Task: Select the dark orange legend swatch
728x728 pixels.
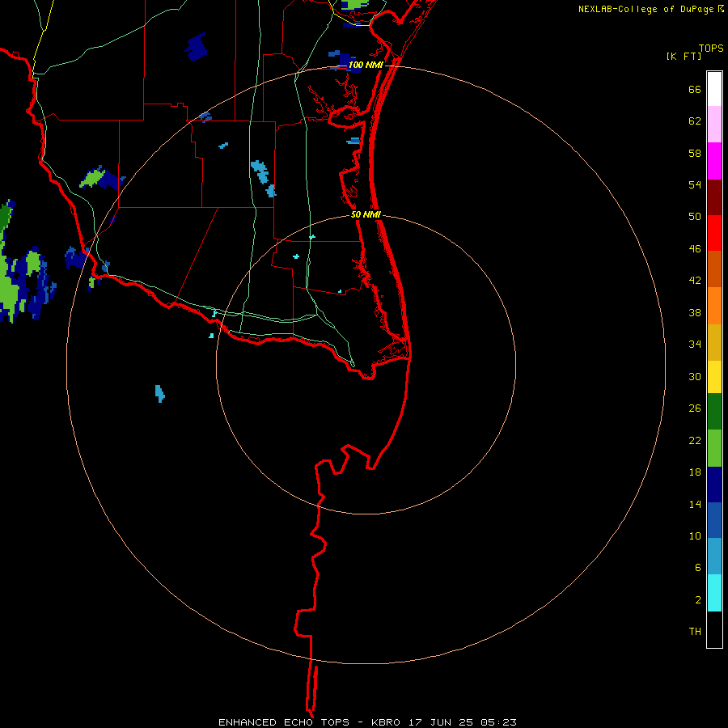Action: (x=714, y=269)
